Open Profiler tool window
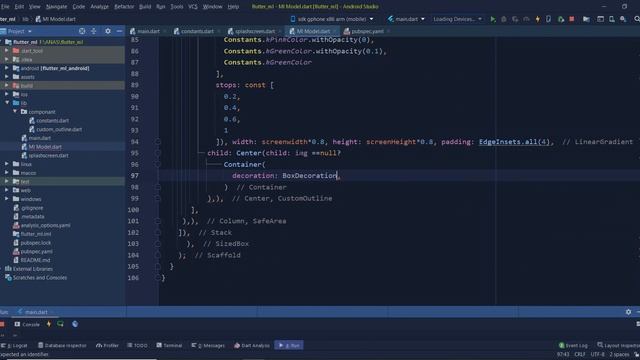Screen dimensions: 640x360 [x=107, y=345]
